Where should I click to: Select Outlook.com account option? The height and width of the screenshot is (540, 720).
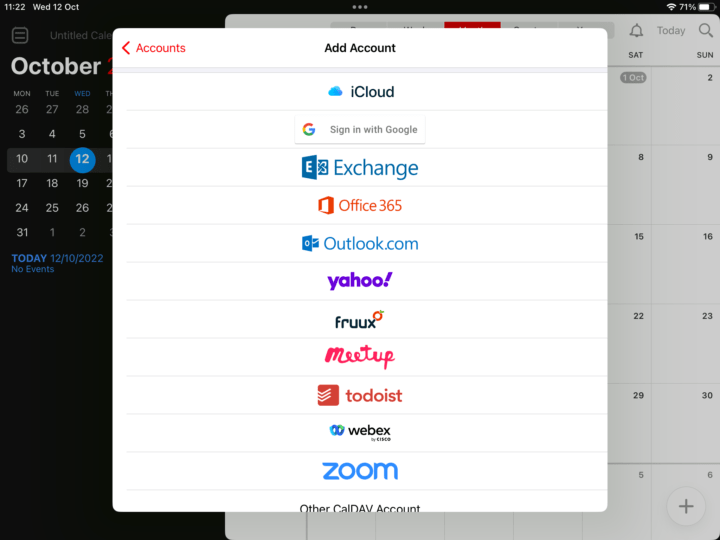(x=360, y=243)
